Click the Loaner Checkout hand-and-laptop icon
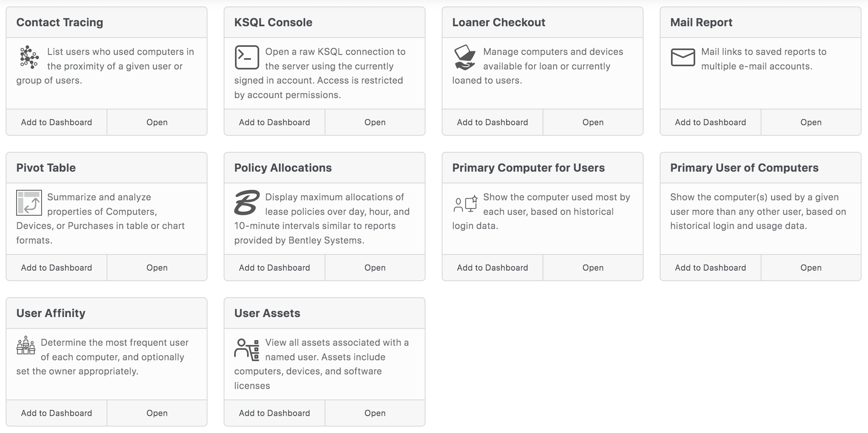Image resolution: width=868 pixels, height=433 pixels. [465, 57]
